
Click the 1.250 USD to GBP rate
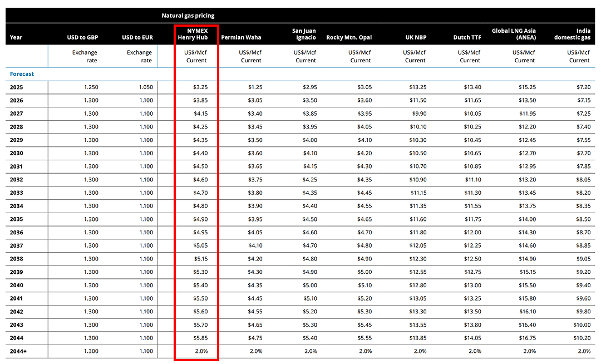point(91,87)
